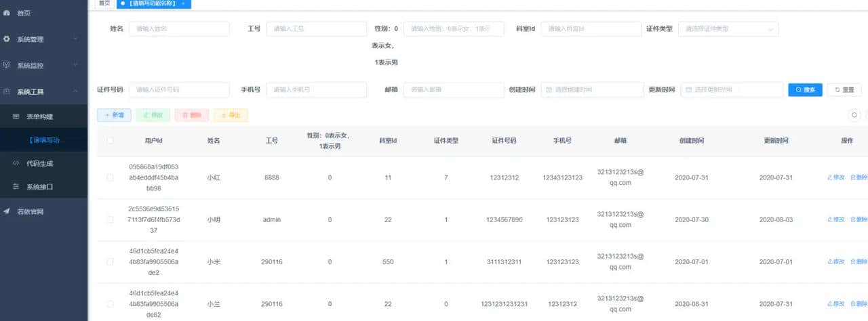Screen dimensions: 868x321
Task: Click 删除 link in 小红 row
Action: click(859, 177)
